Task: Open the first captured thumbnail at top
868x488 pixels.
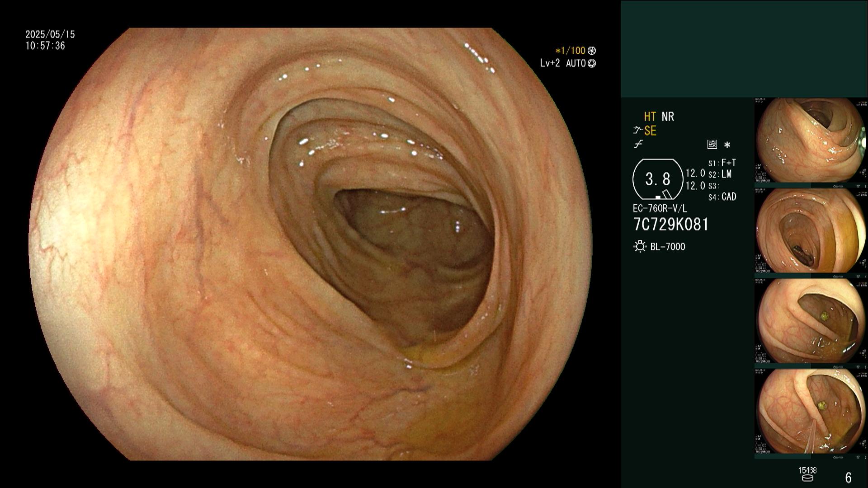Action: 811,140
